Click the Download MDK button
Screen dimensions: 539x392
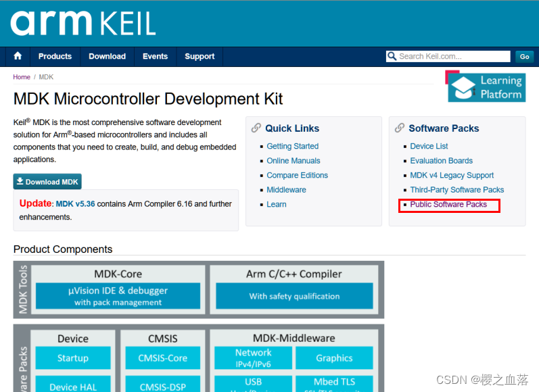click(47, 181)
